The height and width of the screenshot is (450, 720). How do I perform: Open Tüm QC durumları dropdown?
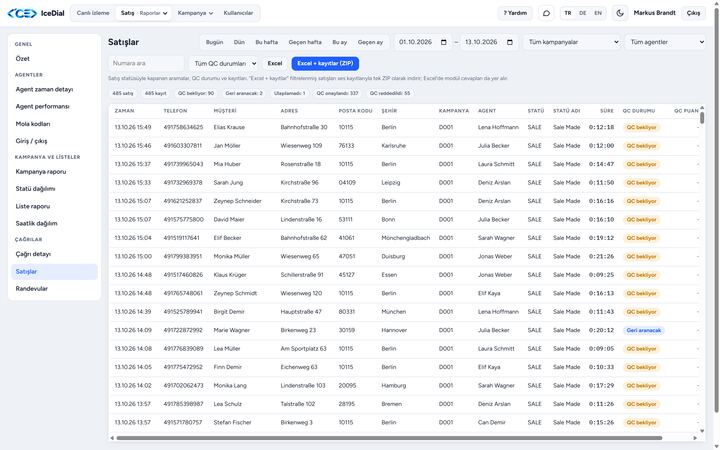click(x=224, y=63)
